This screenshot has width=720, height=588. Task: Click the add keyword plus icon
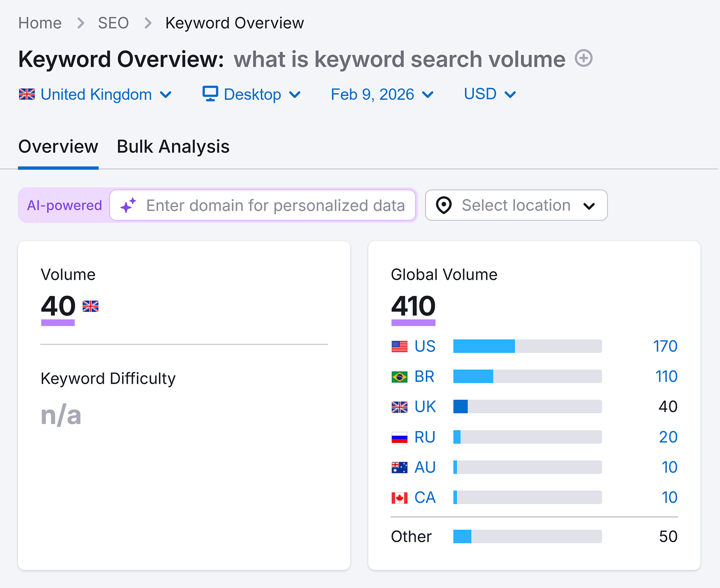coord(583,58)
